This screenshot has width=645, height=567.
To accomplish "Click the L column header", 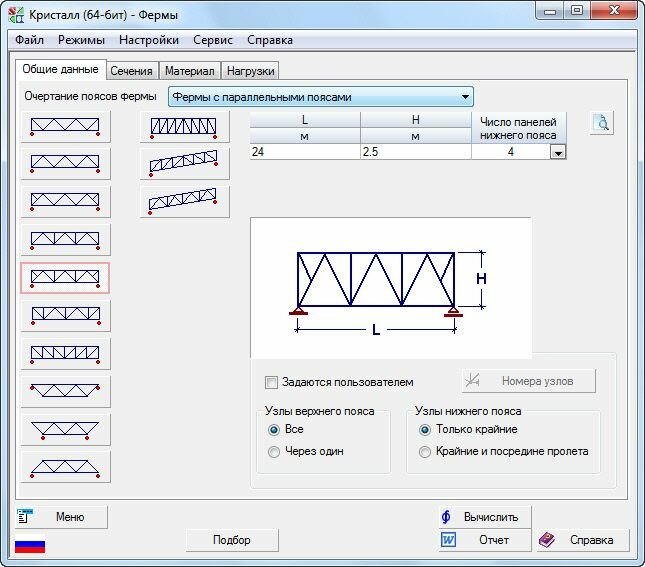I will pos(305,120).
